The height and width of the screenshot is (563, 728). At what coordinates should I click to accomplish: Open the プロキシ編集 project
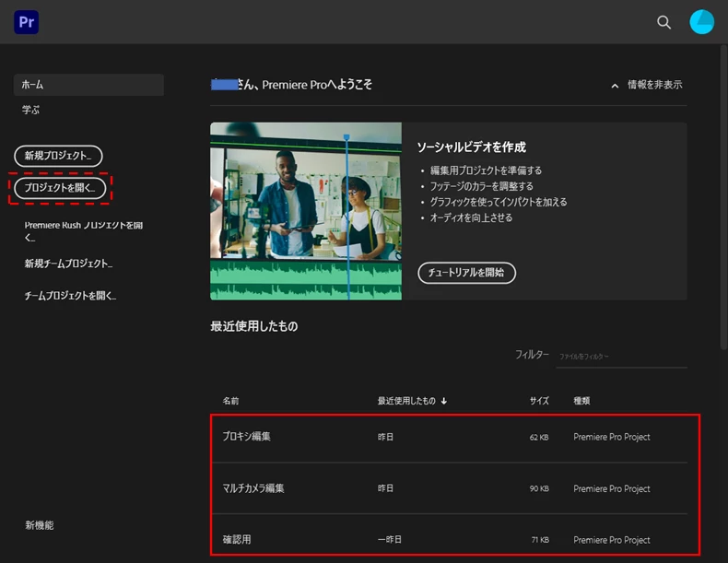tap(450, 437)
